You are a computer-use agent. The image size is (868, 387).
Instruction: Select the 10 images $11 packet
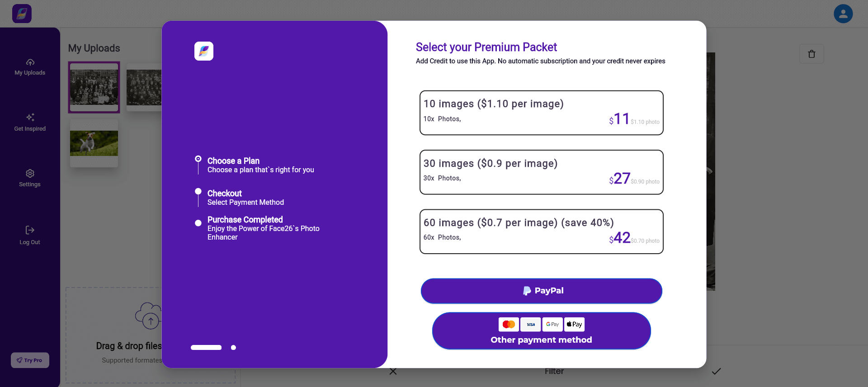click(x=541, y=113)
